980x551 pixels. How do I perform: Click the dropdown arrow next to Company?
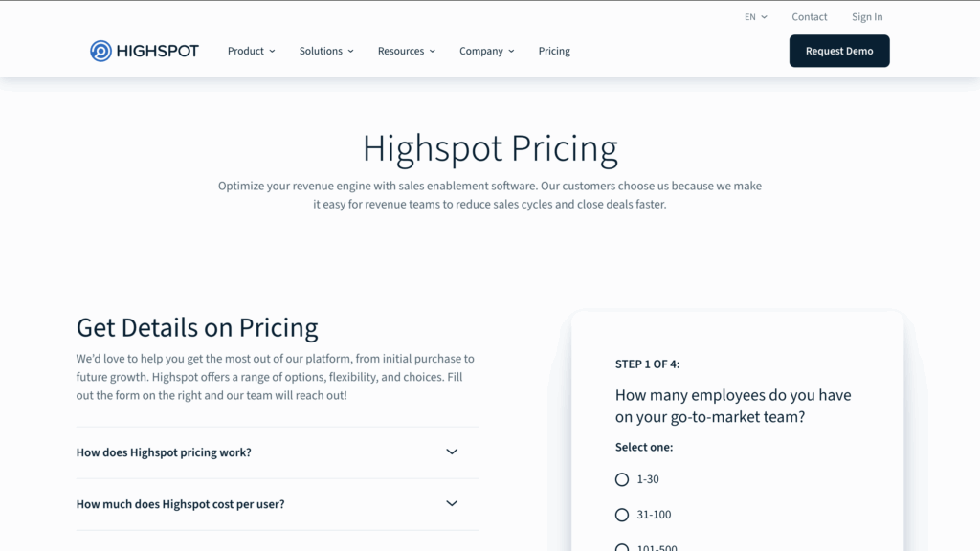point(511,51)
